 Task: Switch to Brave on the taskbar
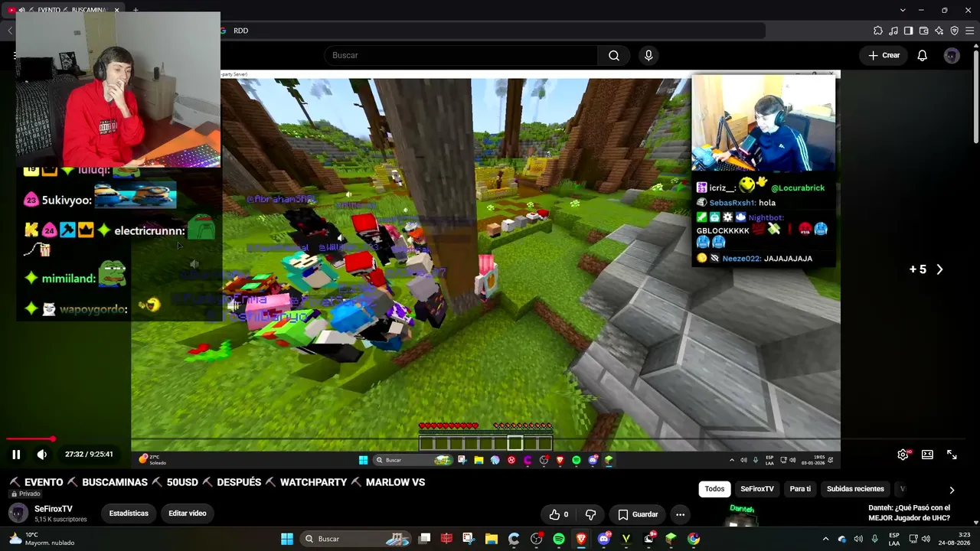581,539
